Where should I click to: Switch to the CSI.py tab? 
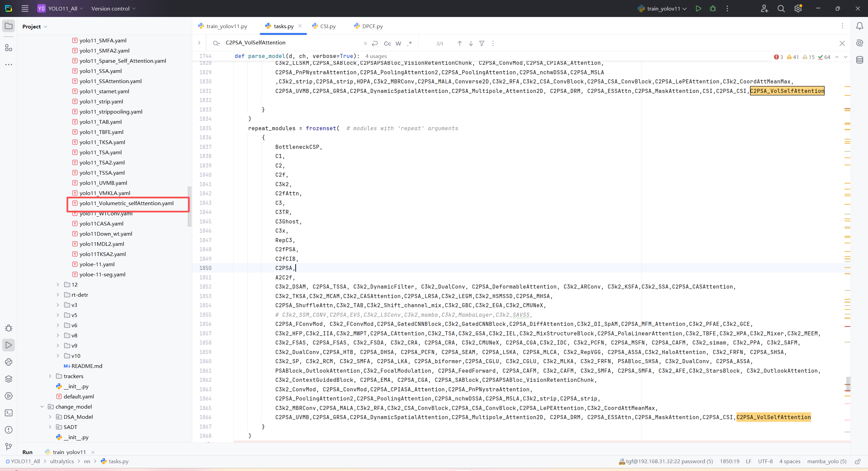click(x=328, y=26)
